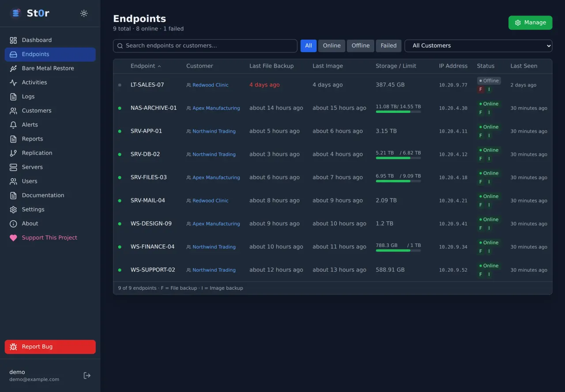The image size is (565, 392).
Task: Click the '588.91 GB' storage value
Action: coord(390,270)
